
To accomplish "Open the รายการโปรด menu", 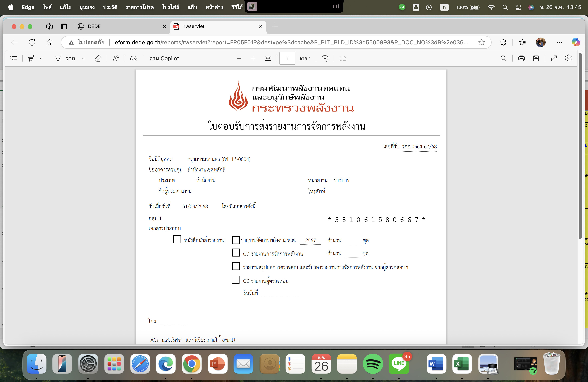I will [x=139, y=7].
